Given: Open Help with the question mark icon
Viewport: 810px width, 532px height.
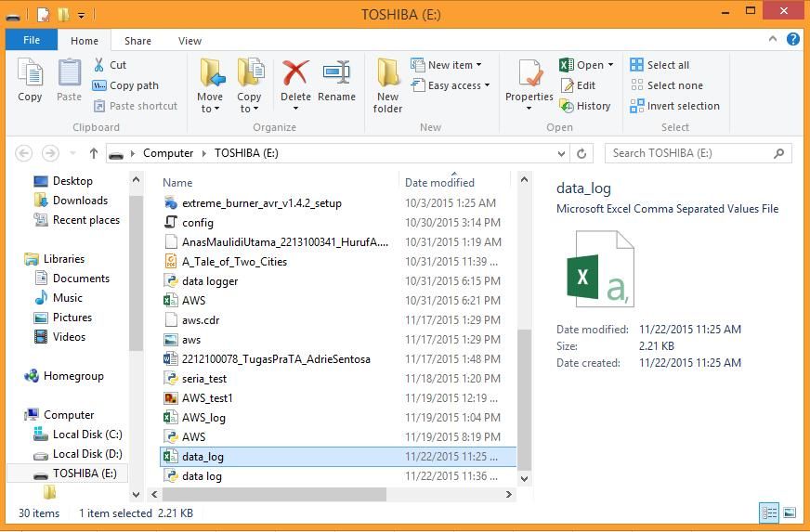Looking at the screenshot, I should click(x=793, y=39).
